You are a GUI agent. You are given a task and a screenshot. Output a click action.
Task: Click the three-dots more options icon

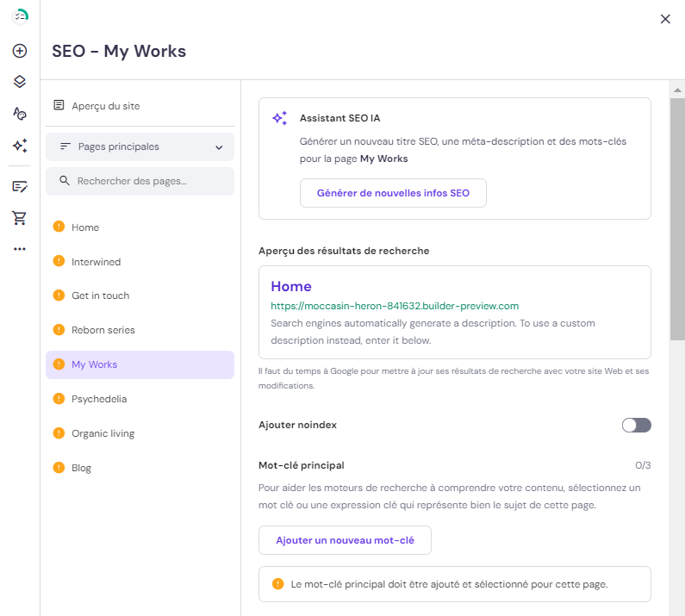pyautogui.click(x=20, y=249)
